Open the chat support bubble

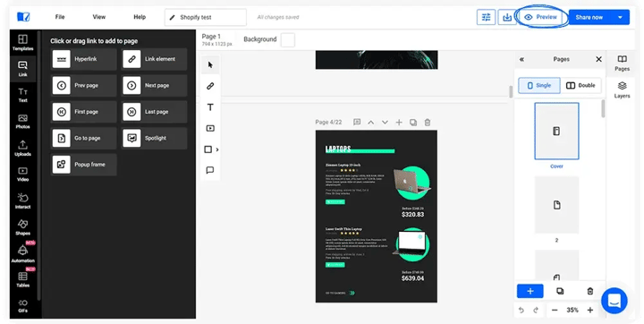tap(614, 301)
